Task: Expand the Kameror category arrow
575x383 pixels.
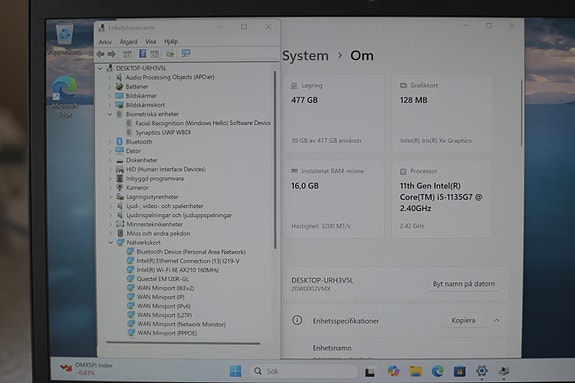Action: (x=110, y=188)
